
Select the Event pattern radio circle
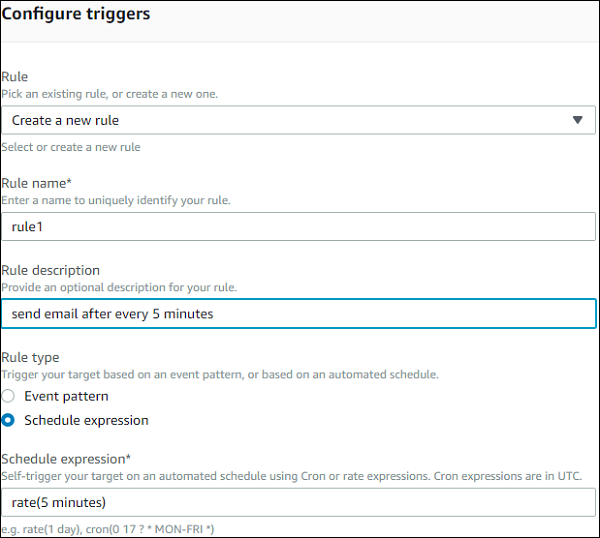point(9,396)
